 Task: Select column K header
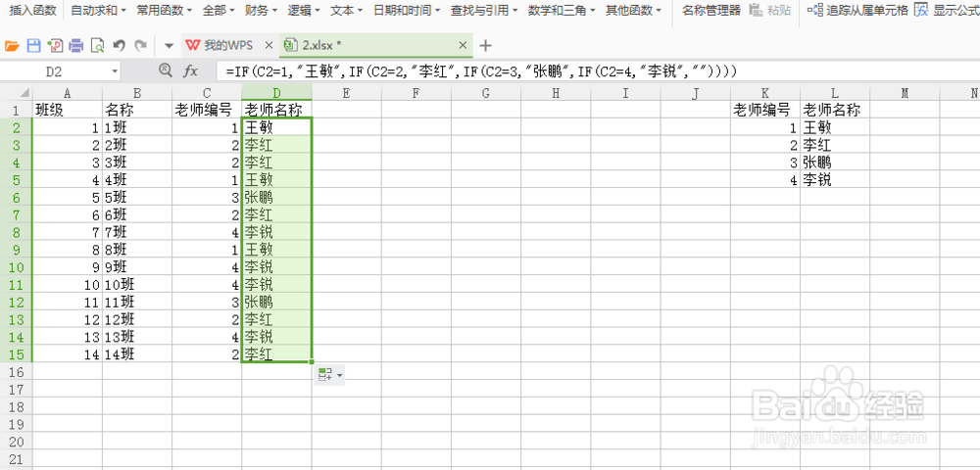[x=765, y=93]
